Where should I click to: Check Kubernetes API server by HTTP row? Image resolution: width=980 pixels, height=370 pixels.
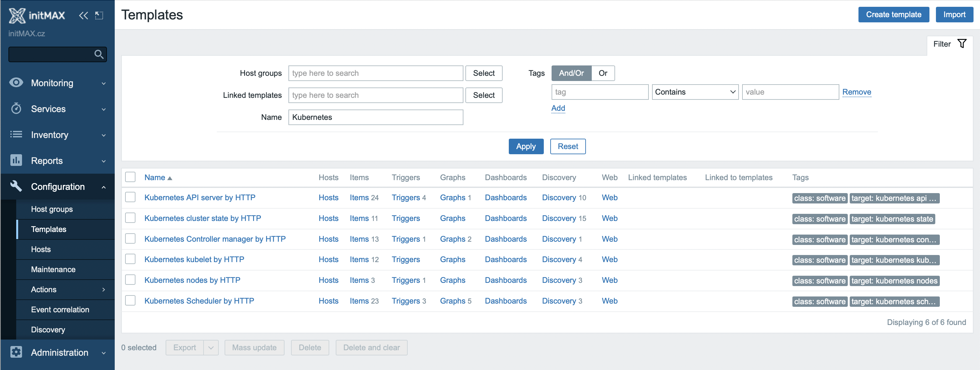[131, 197]
